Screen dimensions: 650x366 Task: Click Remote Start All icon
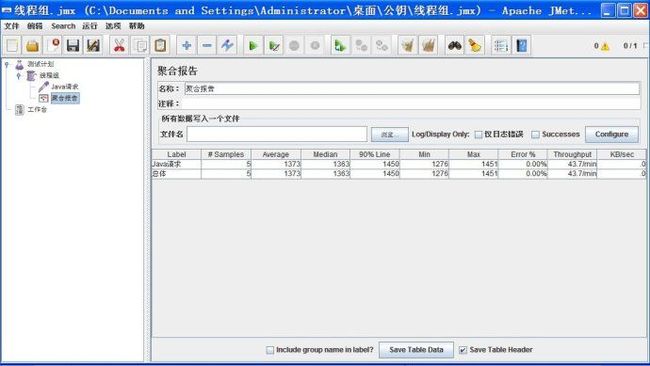tap(340, 46)
